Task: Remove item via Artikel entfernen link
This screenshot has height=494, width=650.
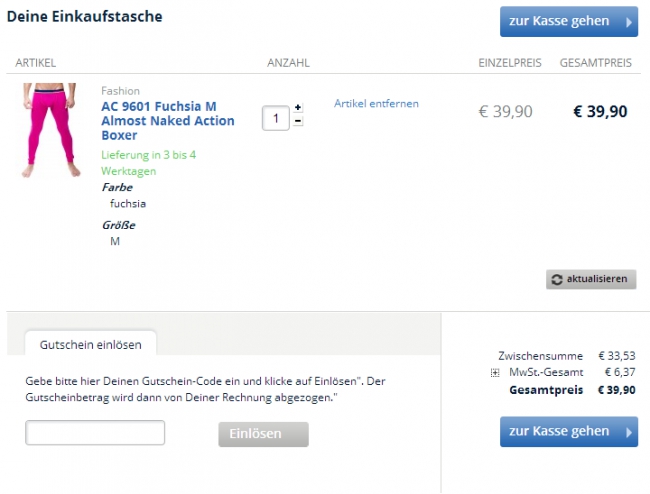Action: pyautogui.click(x=376, y=103)
